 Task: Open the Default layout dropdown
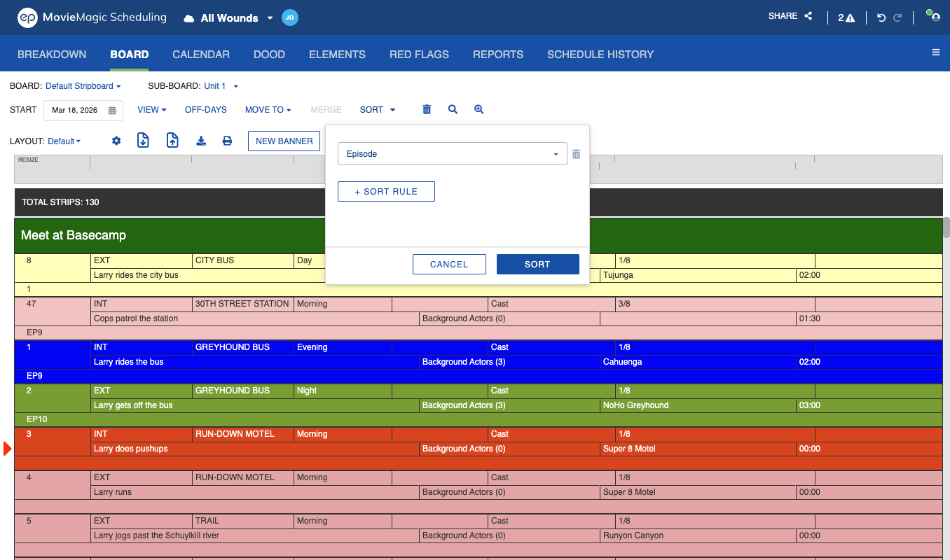coord(64,141)
